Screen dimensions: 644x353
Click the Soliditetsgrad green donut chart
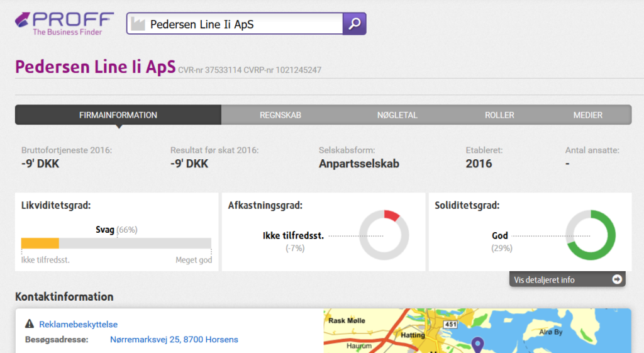coord(591,235)
